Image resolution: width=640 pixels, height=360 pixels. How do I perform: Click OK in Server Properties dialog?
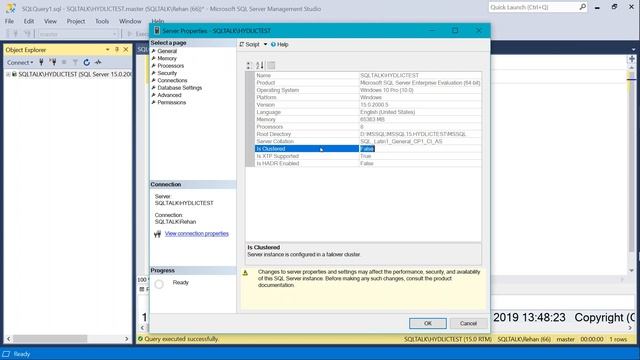click(428, 323)
